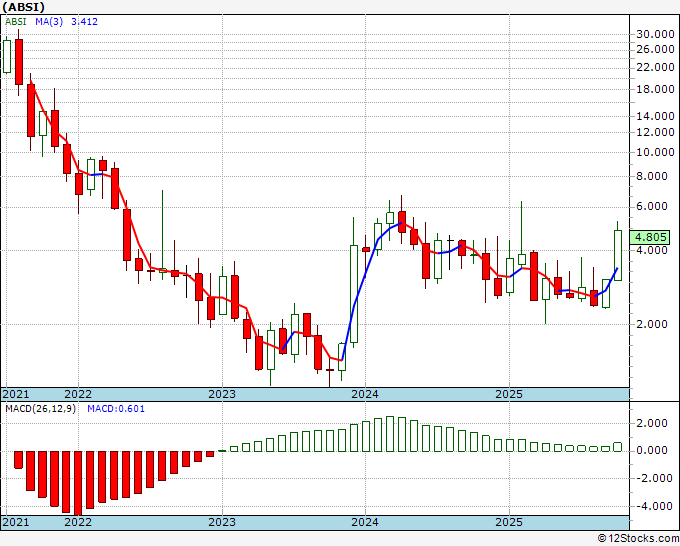Click the 2024 marker on price timeline
This screenshot has width=680, height=546.
(365, 394)
